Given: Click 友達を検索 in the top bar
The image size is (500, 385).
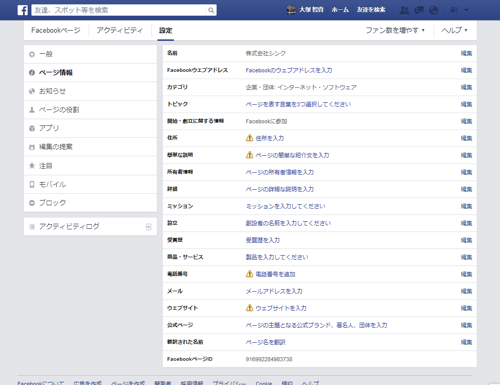Looking at the screenshot, I should click(x=371, y=10).
